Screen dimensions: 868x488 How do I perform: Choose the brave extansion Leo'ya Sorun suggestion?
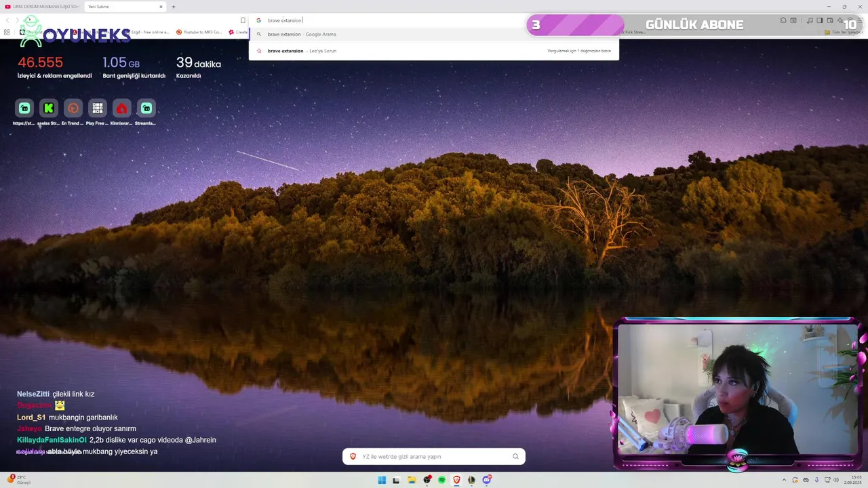coord(434,51)
